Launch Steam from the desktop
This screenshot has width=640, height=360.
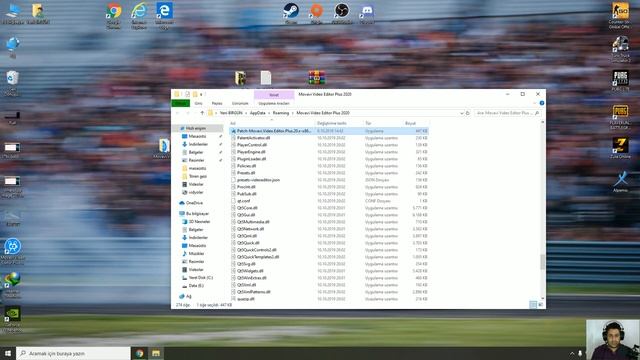(291, 12)
